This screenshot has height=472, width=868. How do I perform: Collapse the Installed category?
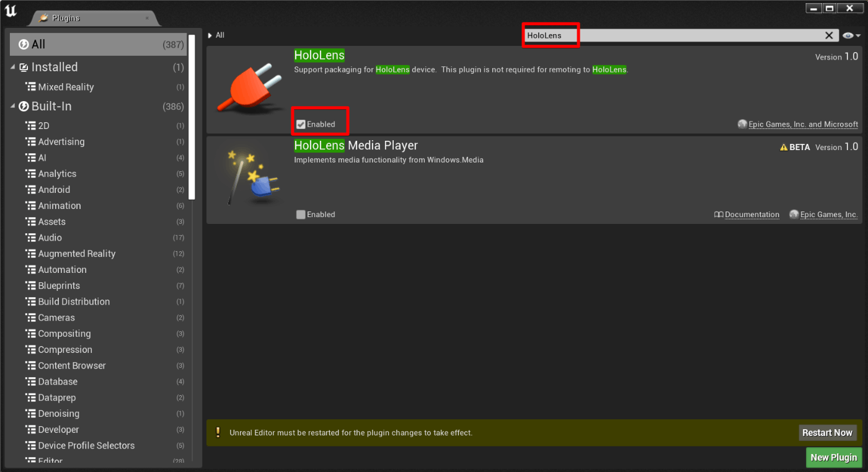(x=12, y=67)
